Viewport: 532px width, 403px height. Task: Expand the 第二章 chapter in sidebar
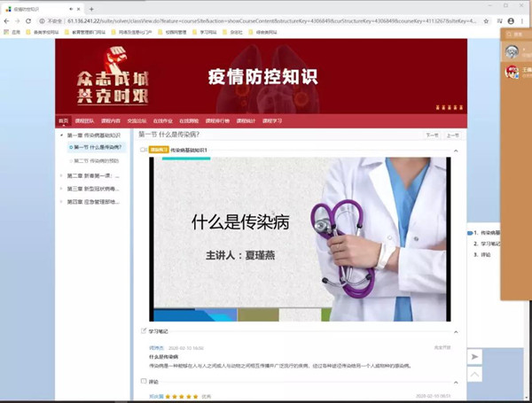pyautogui.click(x=61, y=175)
